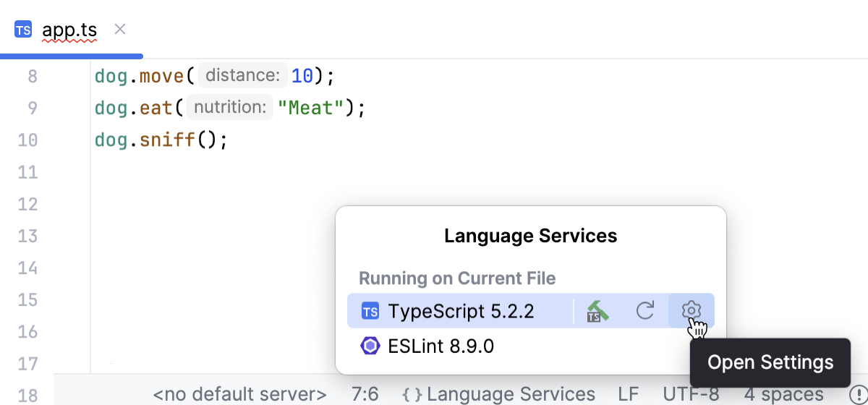Click the Compile TypeScript hammer icon

[597, 311]
